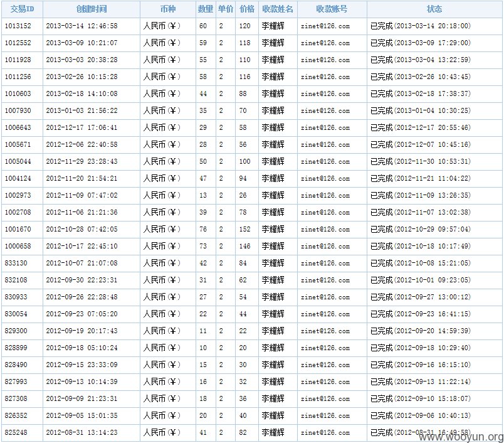Select transaction ID 830054
Screen dimensions: 504x443
(x=16, y=314)
